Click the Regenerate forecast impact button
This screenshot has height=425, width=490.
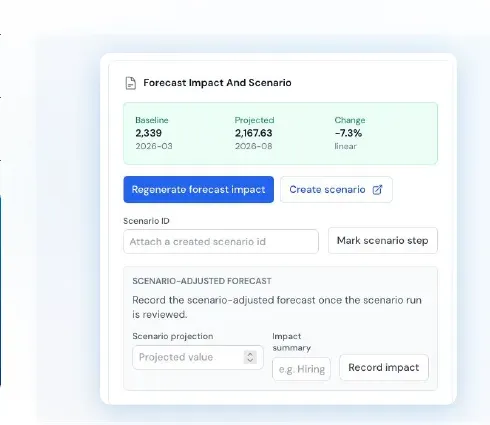(199, 189)
